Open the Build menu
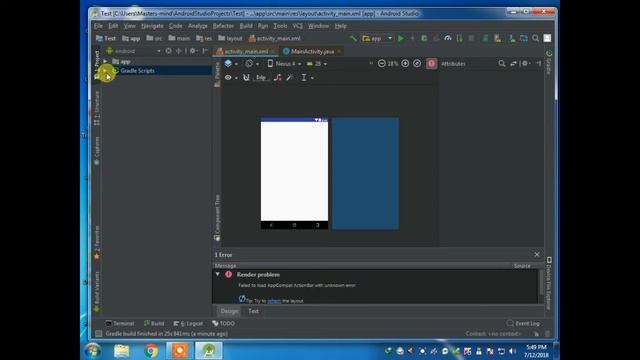 tap(246, 26)
